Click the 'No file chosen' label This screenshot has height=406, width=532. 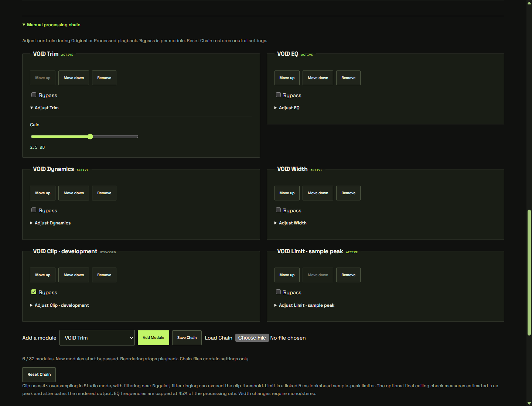288,338
